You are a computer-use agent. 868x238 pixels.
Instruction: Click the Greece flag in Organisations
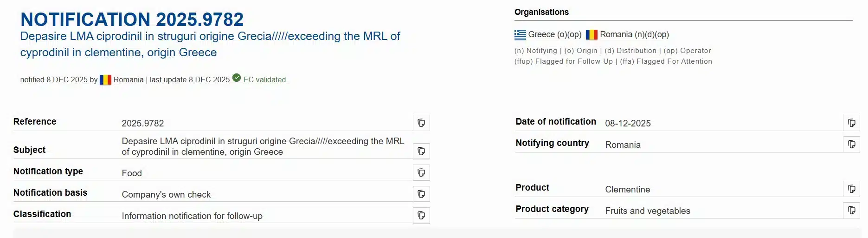pyautogui.click(x=520, y=34)
